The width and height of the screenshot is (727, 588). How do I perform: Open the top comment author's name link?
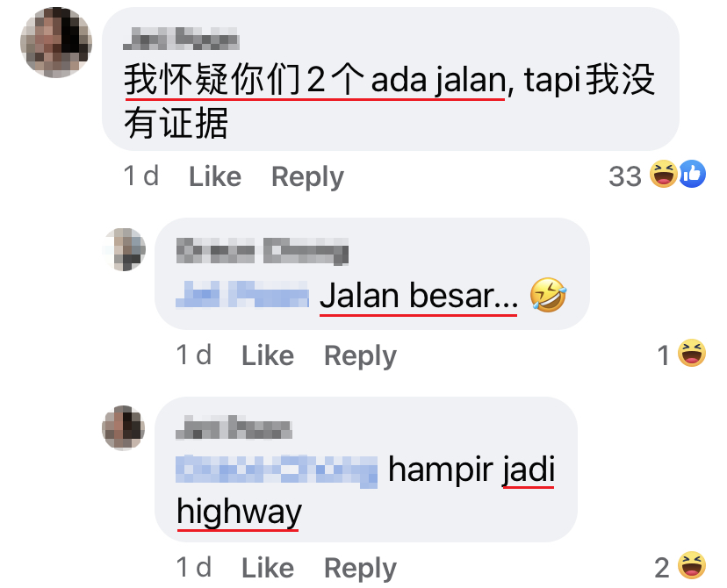[181, 39]
